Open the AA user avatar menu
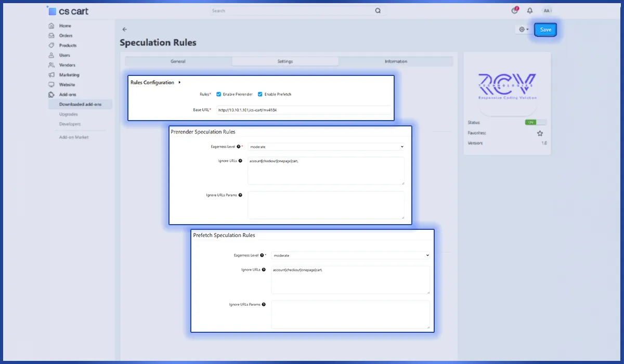 547,10
